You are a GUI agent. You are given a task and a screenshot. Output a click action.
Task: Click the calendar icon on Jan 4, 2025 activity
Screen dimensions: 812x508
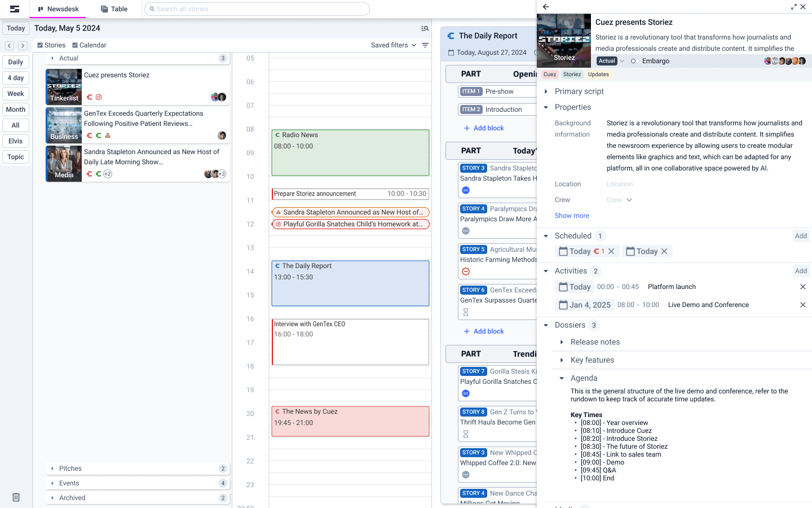[x=563, y=305]
